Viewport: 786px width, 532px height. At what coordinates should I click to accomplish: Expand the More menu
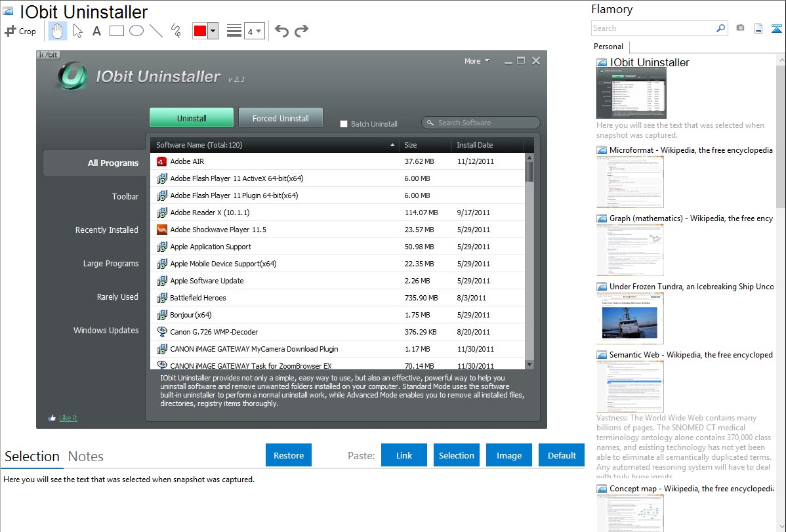pyautogui.click(x=477, y=61)
